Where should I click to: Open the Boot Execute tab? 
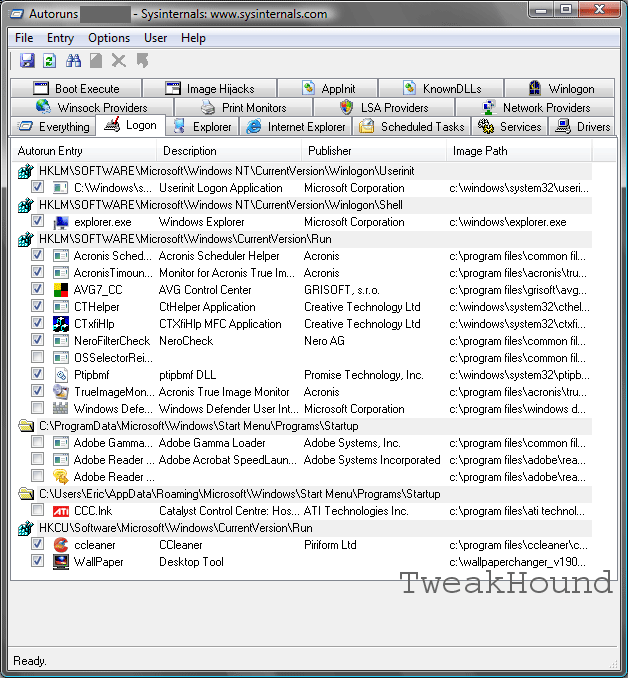(76, 89)
